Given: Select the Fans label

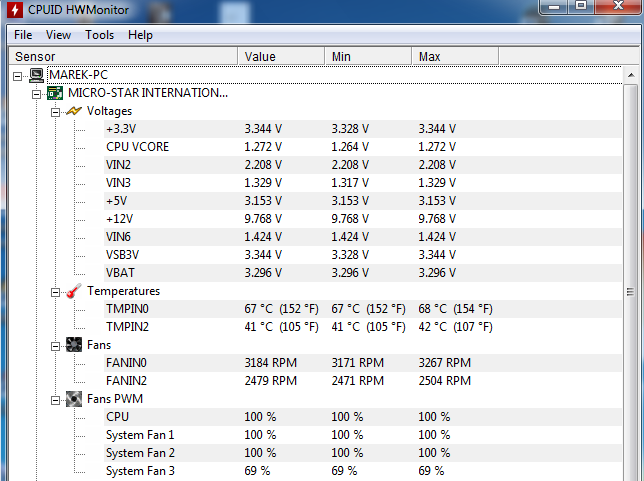Looking at the screenshot, I should click(x=99, y=345).
